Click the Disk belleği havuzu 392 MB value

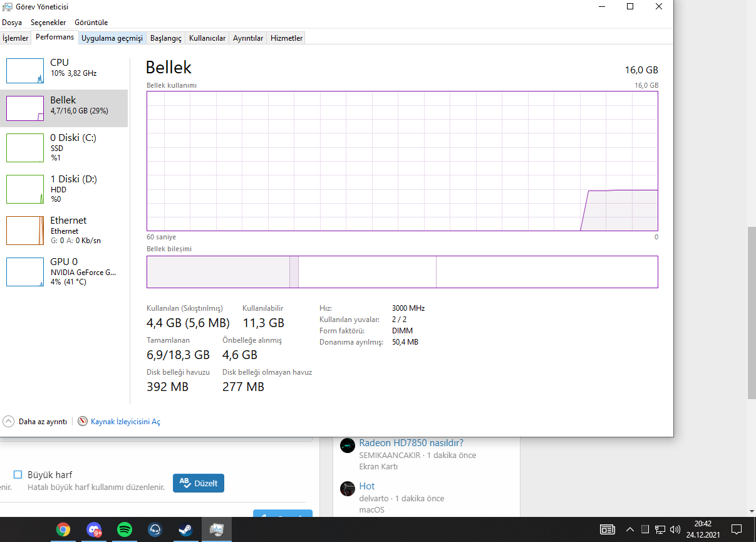(x=167, y=387)
